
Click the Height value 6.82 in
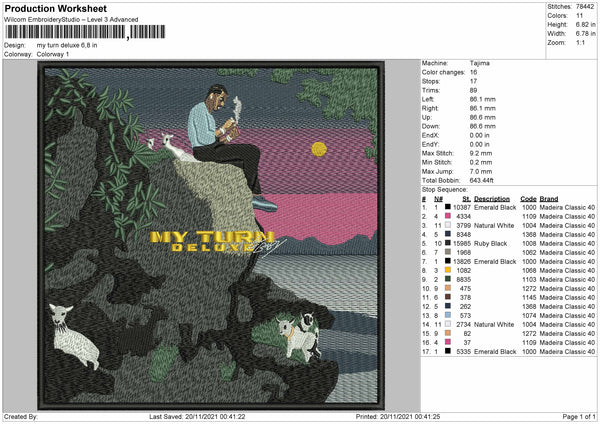coord(585,24)
